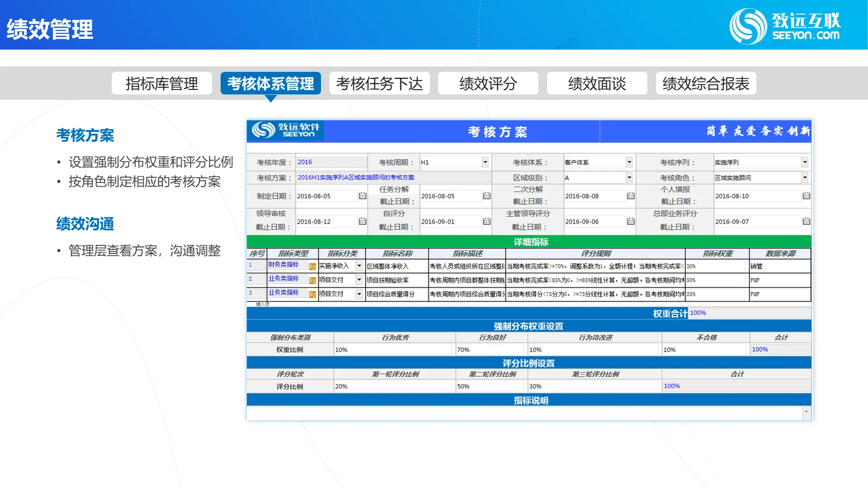This screenshot has height=488, width=868.
Task: Open calendar for 个人填报截止日期
Action: (x=807, y=196)
